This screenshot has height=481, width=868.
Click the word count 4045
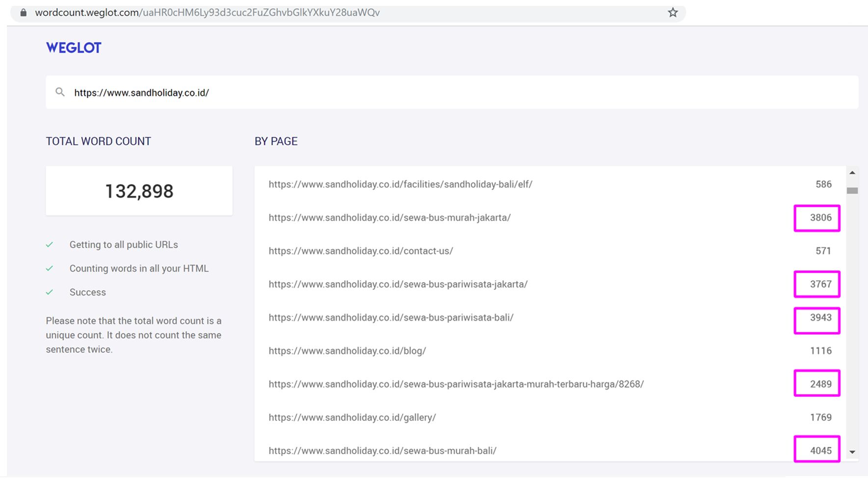(821, 451)
